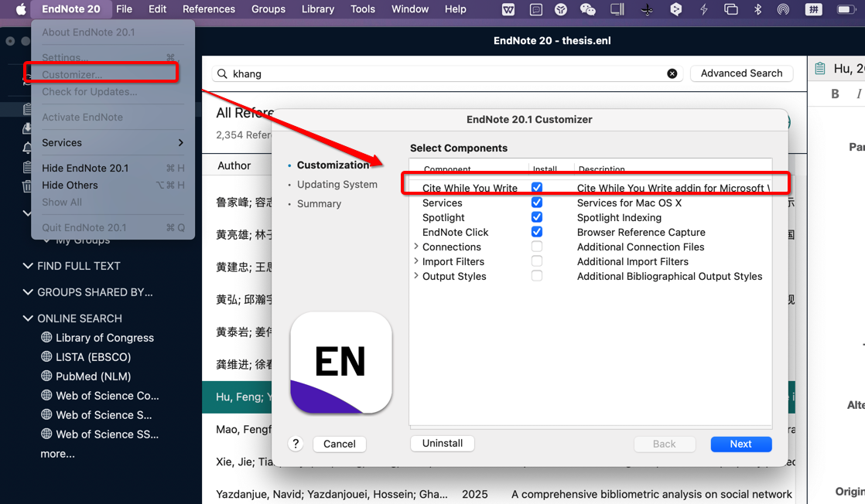Check the Output Styles install checkbox

tap(537, 276)
